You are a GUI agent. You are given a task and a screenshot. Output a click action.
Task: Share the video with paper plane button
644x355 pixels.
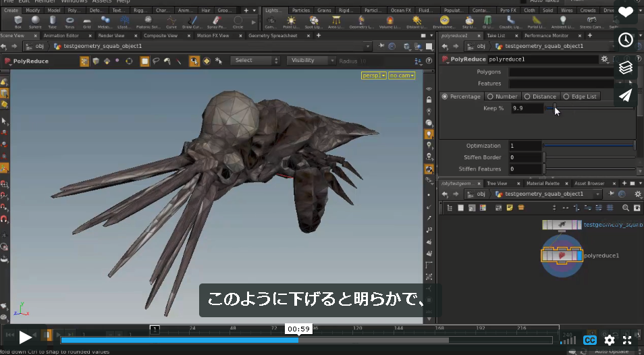tap(626, 95)
